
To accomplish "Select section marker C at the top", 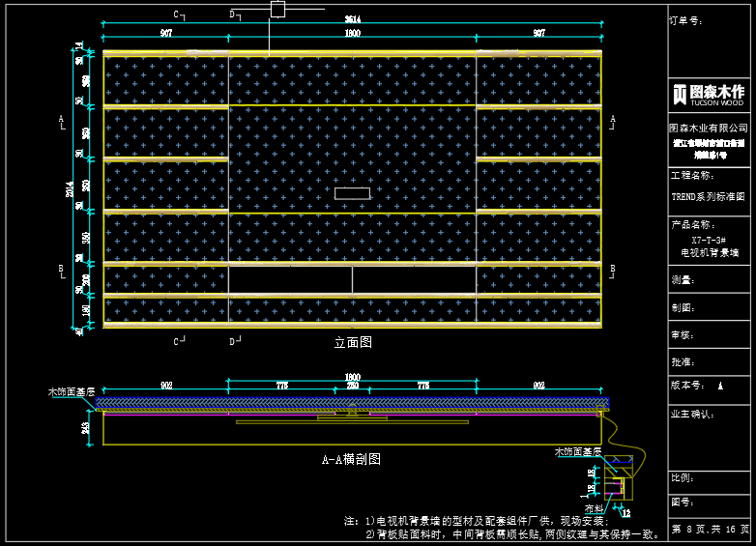I will tap(176, 14).
